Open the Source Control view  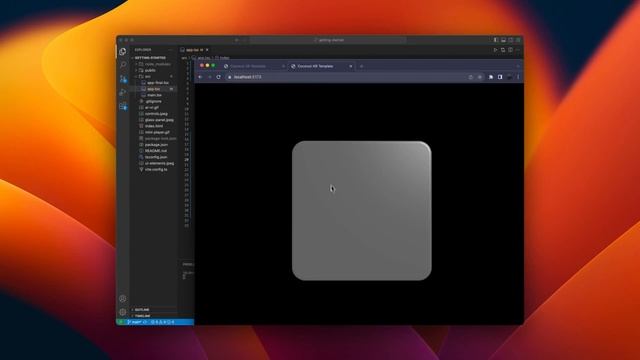(x=123, y=79)
